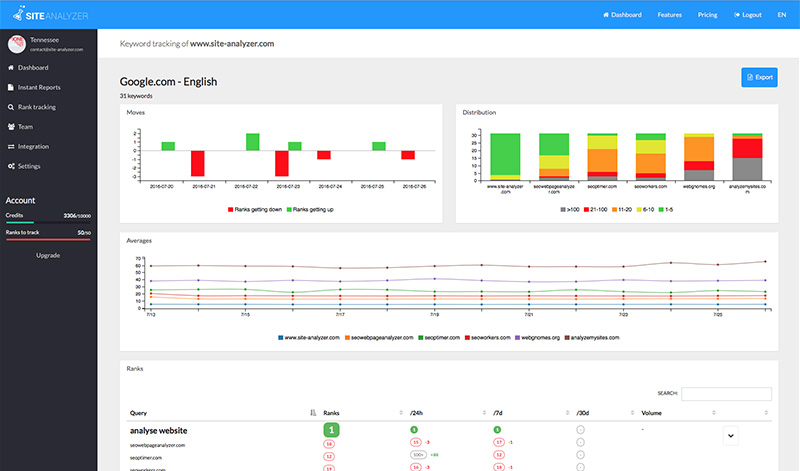Sort by the Volume column arrows

pos(714,413)
